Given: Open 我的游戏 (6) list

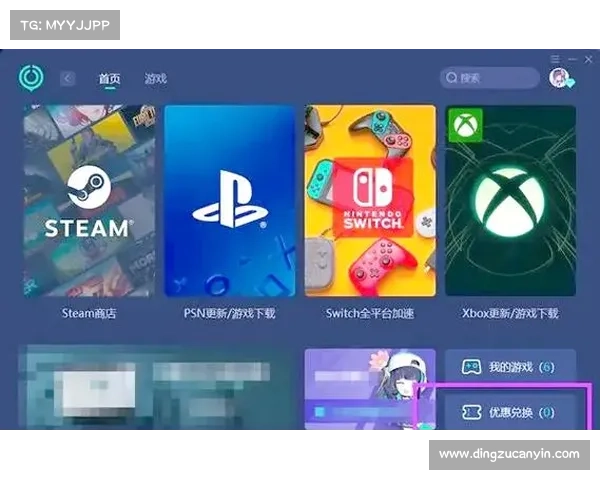Looking at the screenshot, I should click(510, 367).
